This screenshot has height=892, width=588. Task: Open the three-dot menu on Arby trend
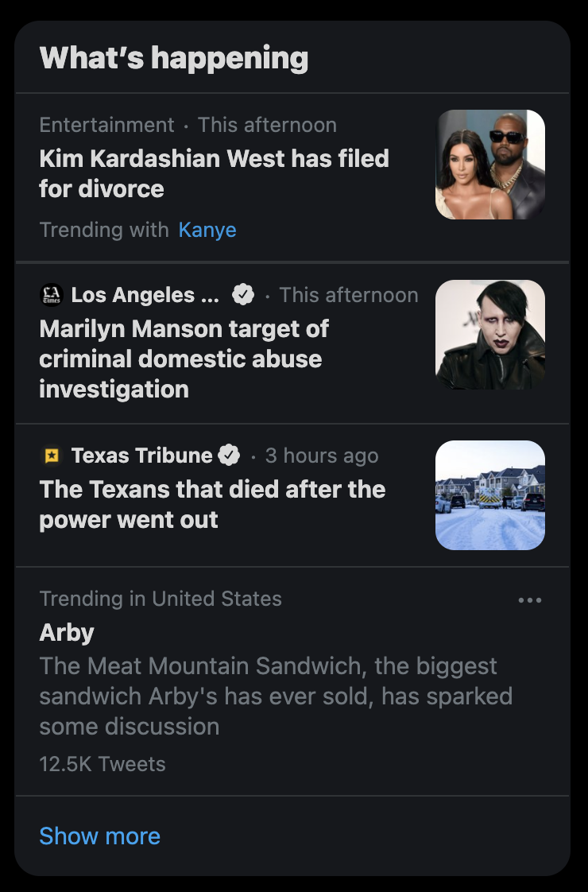(530, 600)
